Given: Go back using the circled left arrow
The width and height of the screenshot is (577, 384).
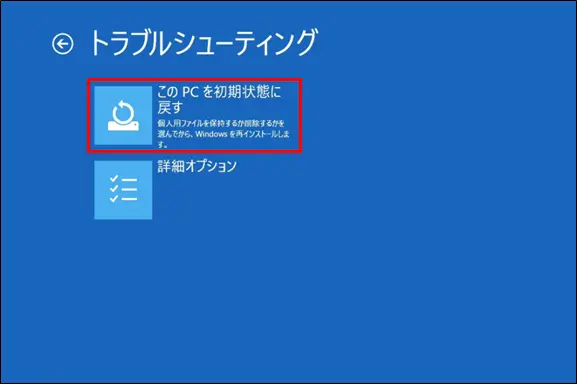Looking at the screenshot, I should point(63,45).
